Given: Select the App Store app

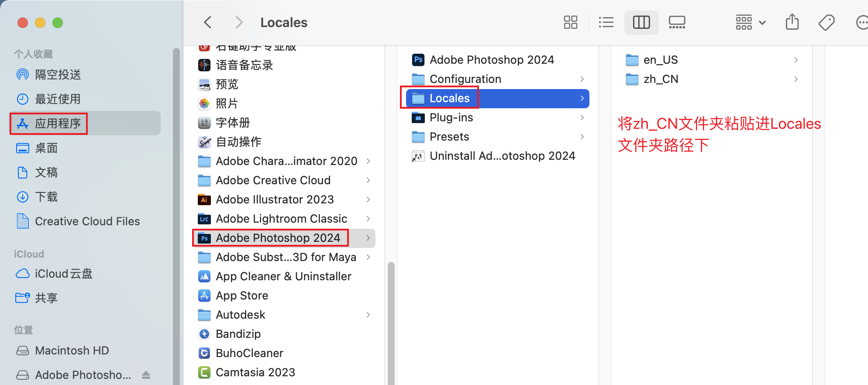Looking at the screenshot, I should (284, 296).
